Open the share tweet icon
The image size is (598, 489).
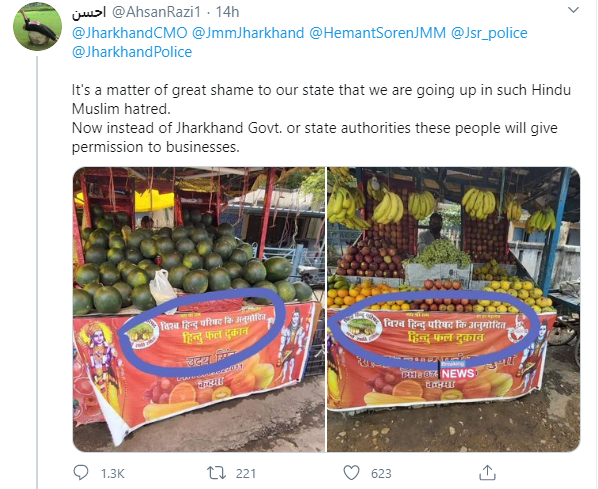(x=487, y=473)
